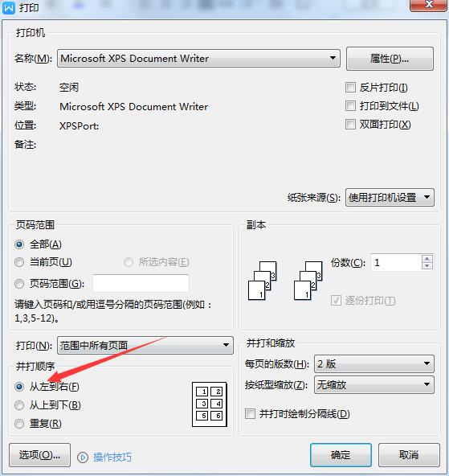Choose 从上到下 print order option
Image resolution: width=449 pixels, height=476 pixels.
[19, 405]
